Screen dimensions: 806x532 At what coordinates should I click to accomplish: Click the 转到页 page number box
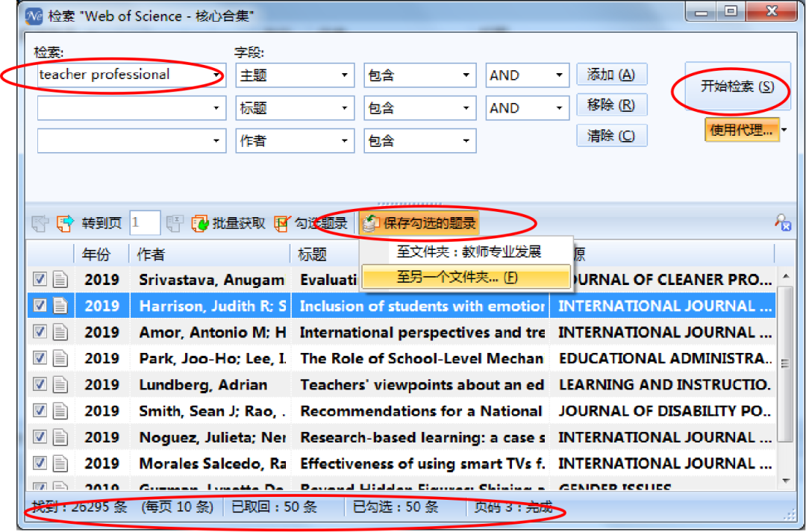(x=145, y=223)
